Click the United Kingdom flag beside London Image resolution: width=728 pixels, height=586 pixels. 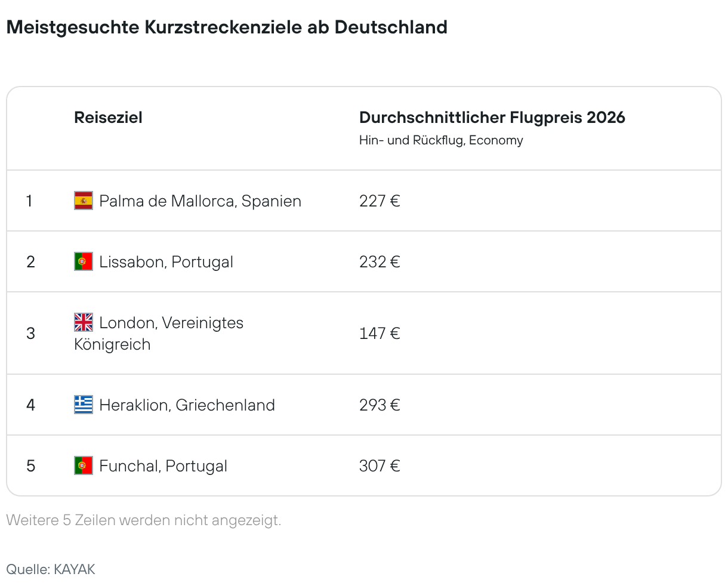84,322
